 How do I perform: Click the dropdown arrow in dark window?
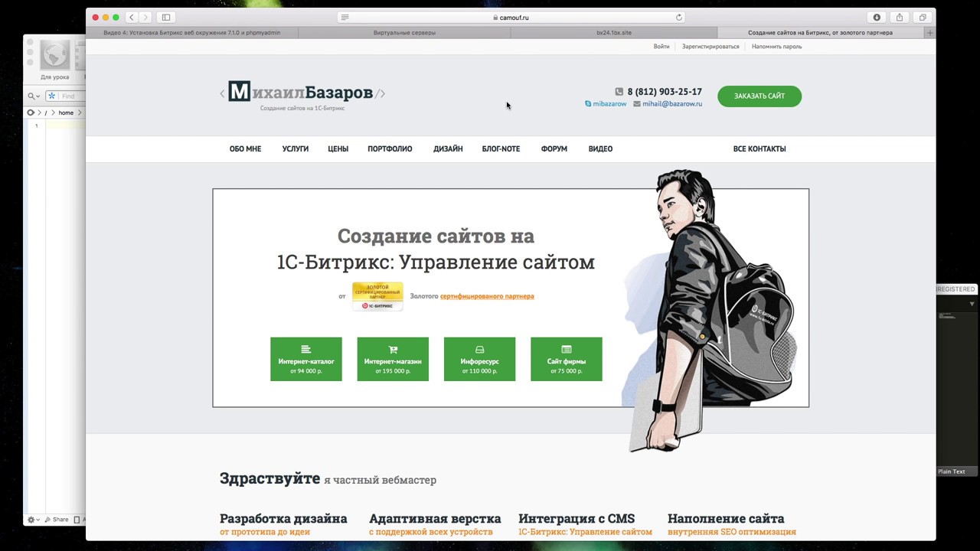pyautogui.click(x=972, y=304)
